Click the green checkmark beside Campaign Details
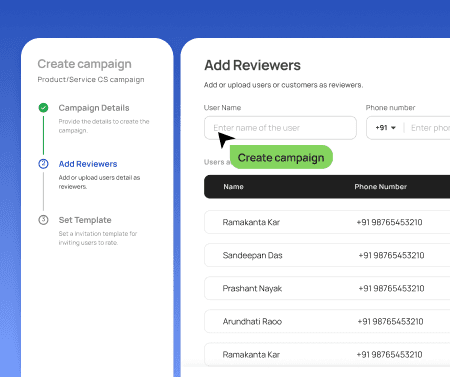 [x=43, y=108]
